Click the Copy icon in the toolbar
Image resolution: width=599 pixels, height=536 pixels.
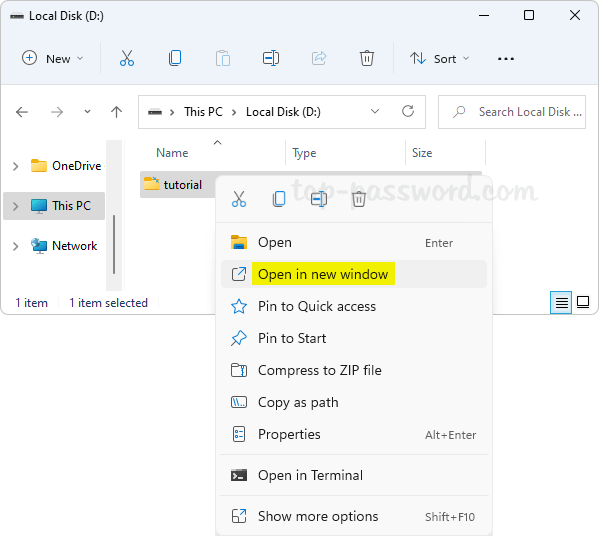pos(175,58)
